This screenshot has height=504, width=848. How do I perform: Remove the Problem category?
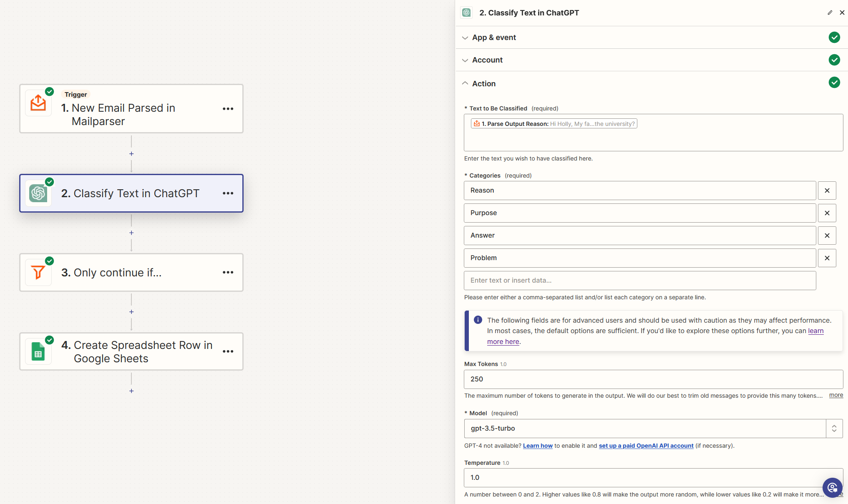coord(827,258)
